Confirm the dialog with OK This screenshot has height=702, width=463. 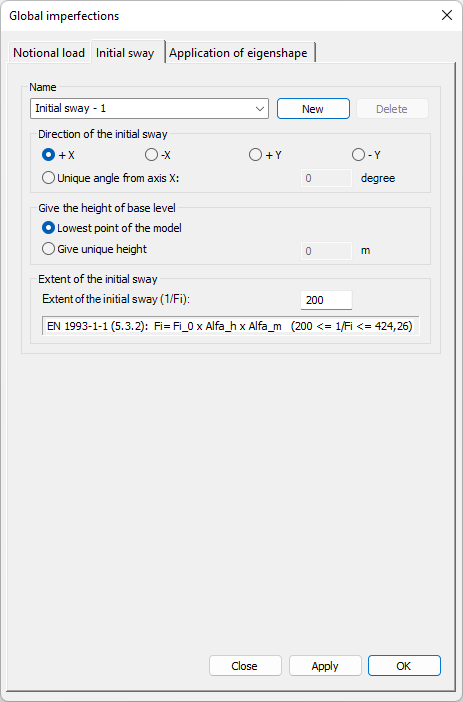[x=404, y=666]
